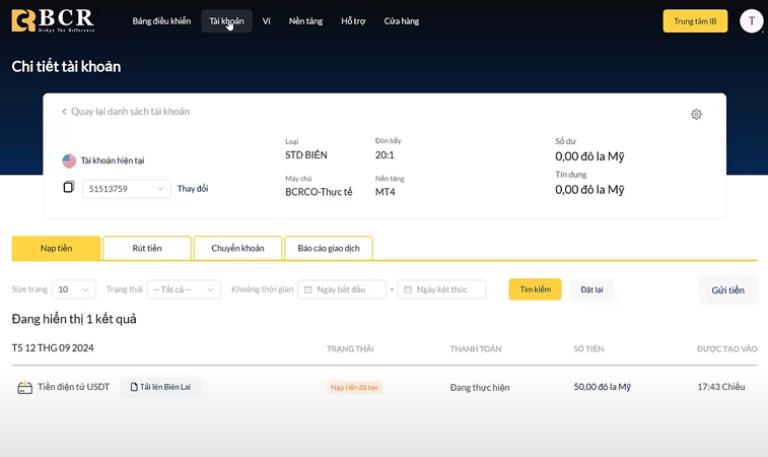Screen dimensions: 768x457
Task: Switch to the Rút tiền tab
Action: point(147,248)
